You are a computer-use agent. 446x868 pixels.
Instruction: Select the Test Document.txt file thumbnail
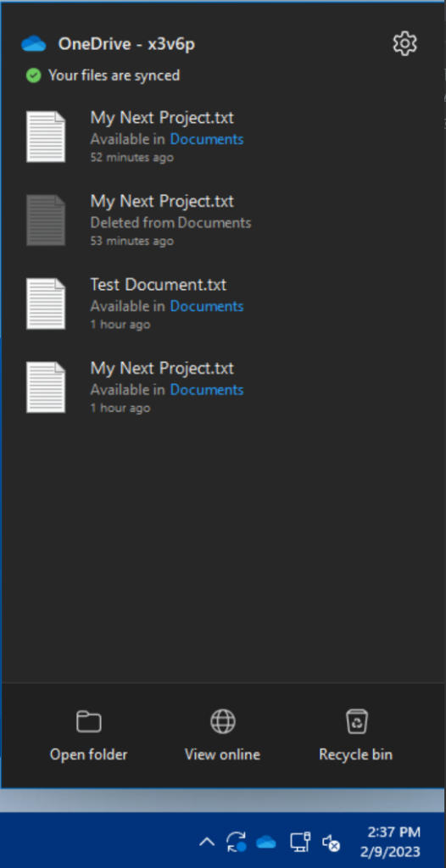pyautogui.click(x=46, y=304)
